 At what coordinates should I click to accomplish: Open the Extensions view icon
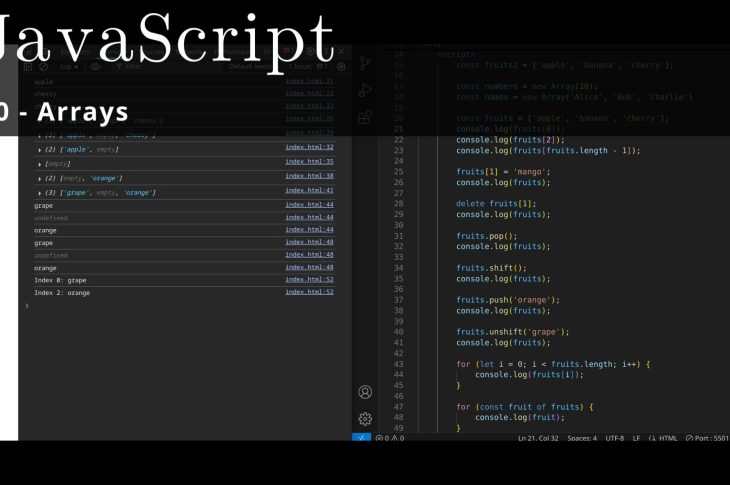365,117
